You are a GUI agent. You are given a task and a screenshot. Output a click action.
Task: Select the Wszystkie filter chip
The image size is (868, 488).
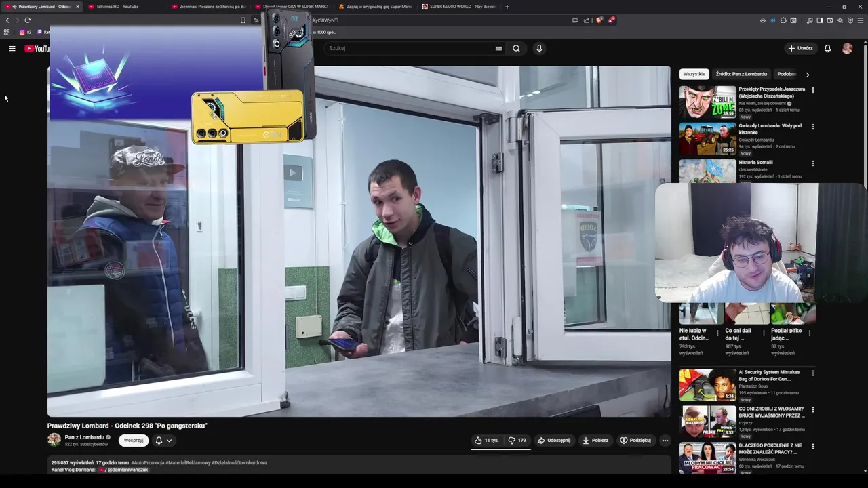(x=694, y=74)
